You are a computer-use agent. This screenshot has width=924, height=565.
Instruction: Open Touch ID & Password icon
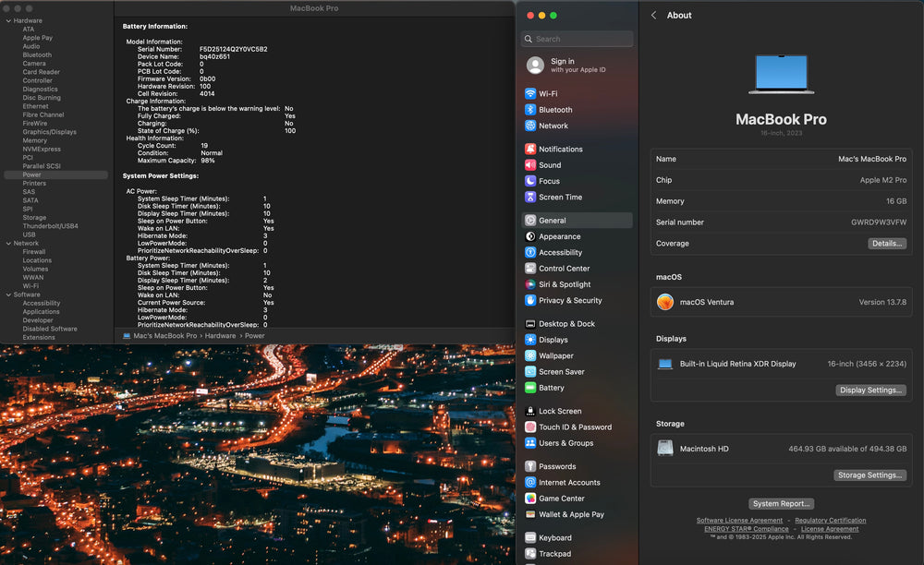click(x=530, y=427)
